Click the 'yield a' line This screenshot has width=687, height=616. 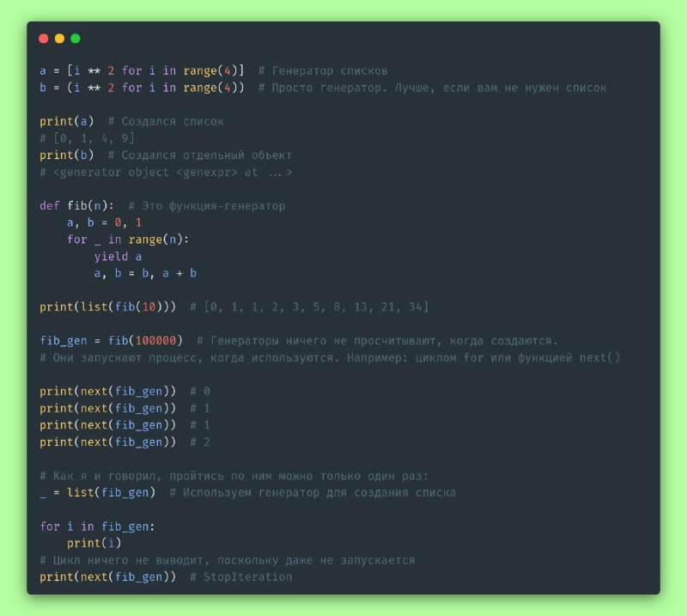coord(118,257)
